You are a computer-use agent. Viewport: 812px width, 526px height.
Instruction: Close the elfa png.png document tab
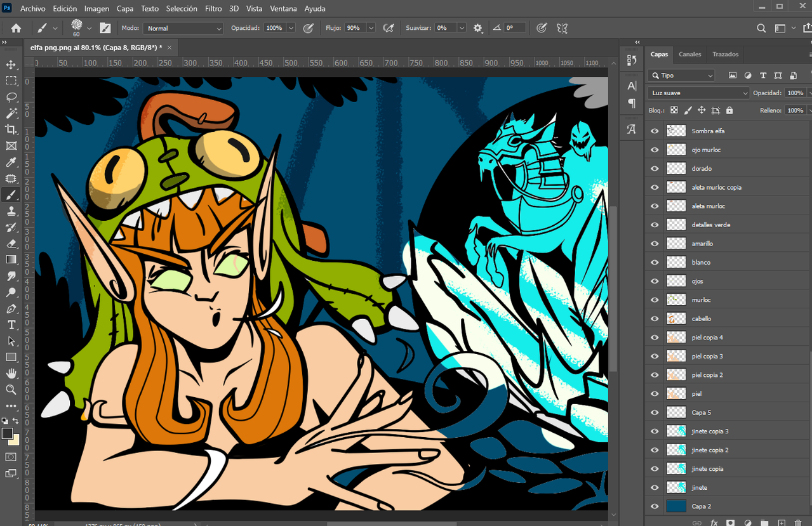[x=170, y=47]
